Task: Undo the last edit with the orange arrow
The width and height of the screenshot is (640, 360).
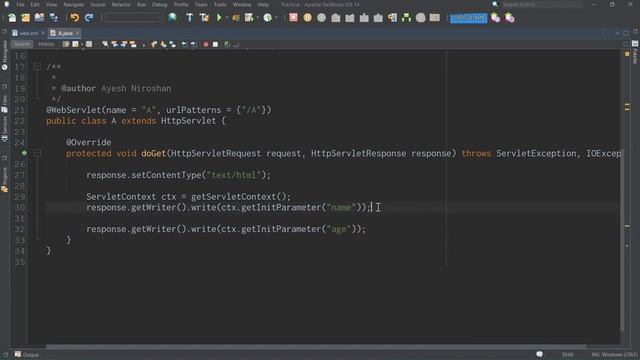Action: point(74,18)
